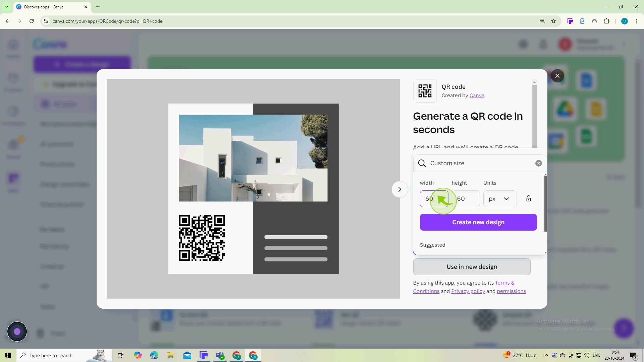Click the browser Forward arrow
Viewport: 644px width, 362px height.
click(x=19, y=21)
